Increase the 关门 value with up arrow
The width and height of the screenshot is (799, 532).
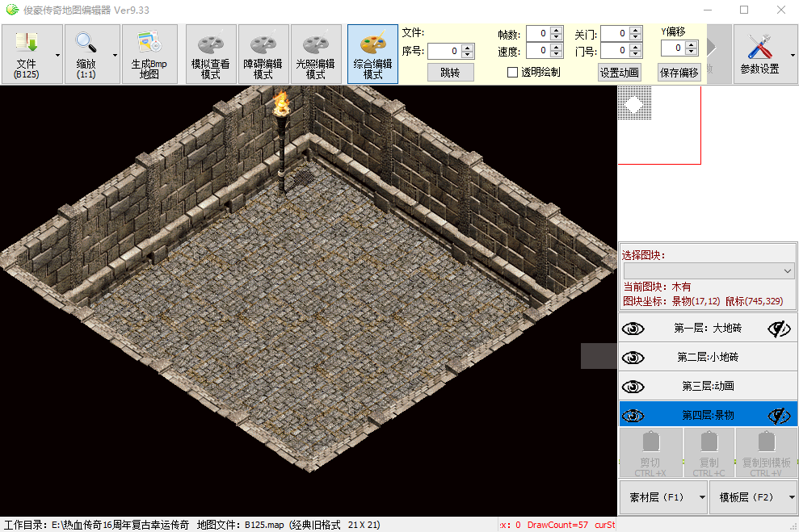point(636,31)
